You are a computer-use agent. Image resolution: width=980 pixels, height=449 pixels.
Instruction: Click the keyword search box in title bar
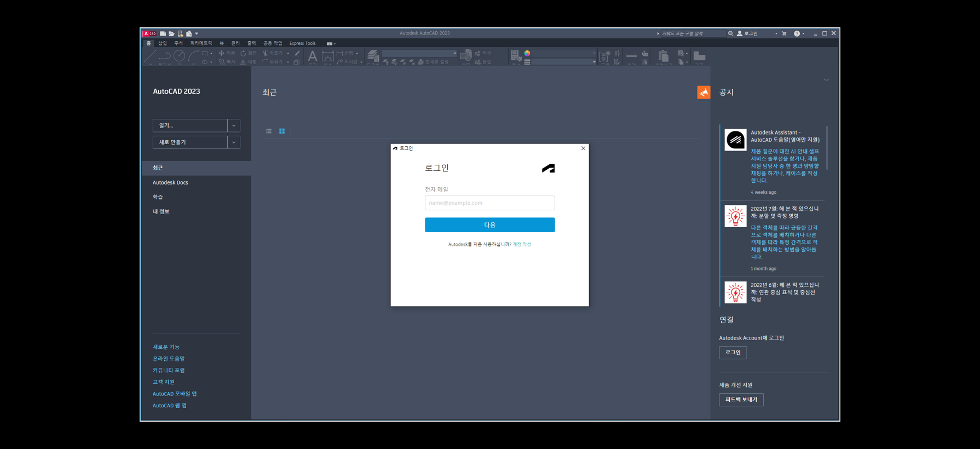pyautogui.click(x=693, y=33)
